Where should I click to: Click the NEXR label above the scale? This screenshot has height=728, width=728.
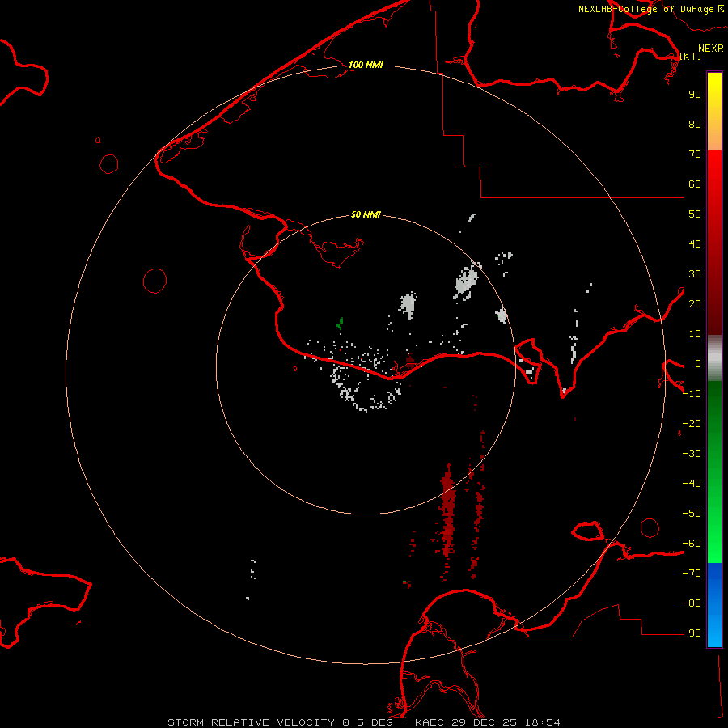click(711, 49)
